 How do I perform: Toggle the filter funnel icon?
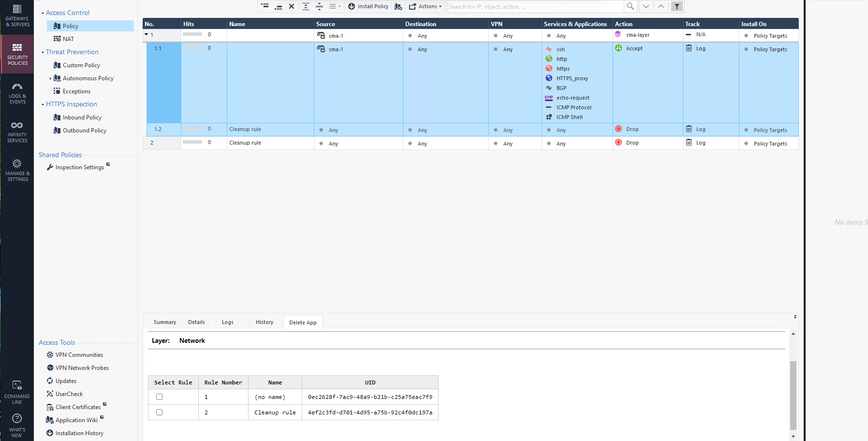coord(677,6)
